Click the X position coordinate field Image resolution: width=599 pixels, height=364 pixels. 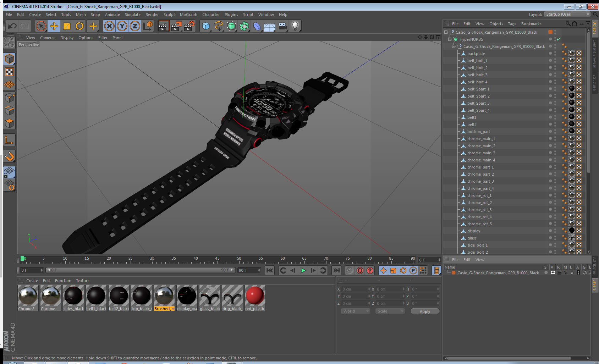pyautogui.click(x=356, y=289)
